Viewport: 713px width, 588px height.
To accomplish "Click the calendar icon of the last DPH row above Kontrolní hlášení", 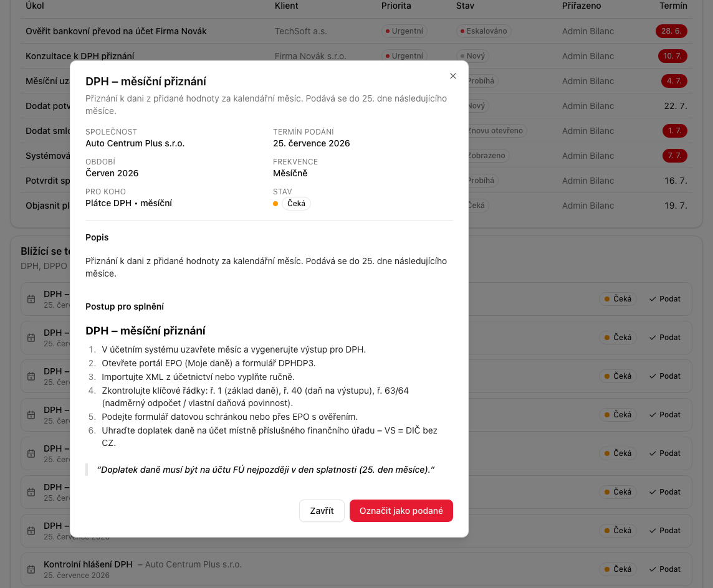I will click(x=31, y=531).
